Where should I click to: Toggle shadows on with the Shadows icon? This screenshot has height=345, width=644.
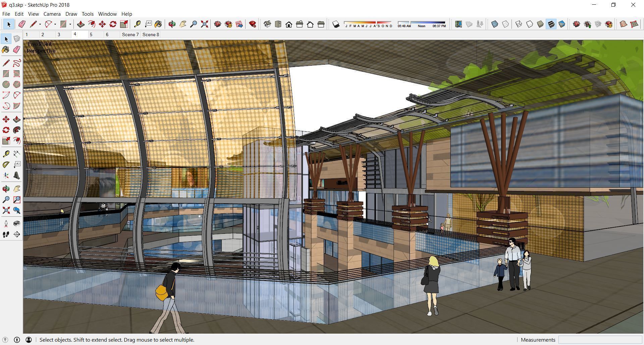(336, 24)
